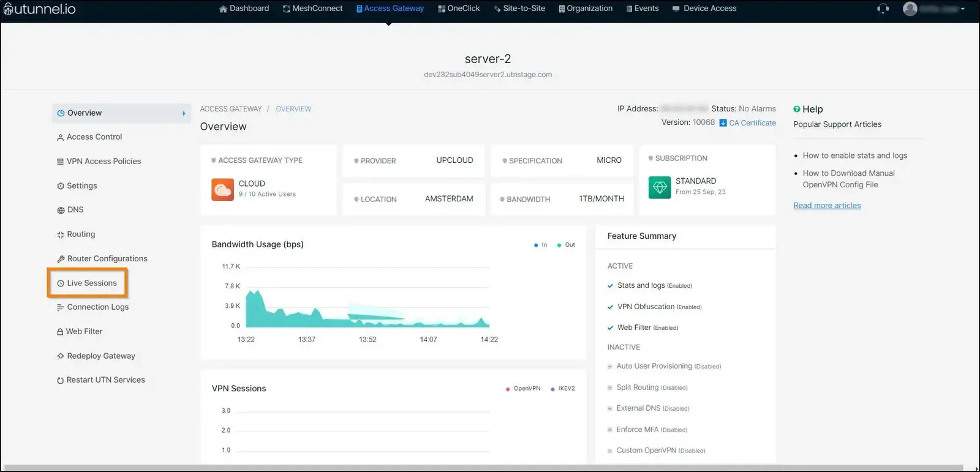Click the Overview sidebar icon
Image resolution: width=980 pixels, height=472 pixels.
(61, 113)
